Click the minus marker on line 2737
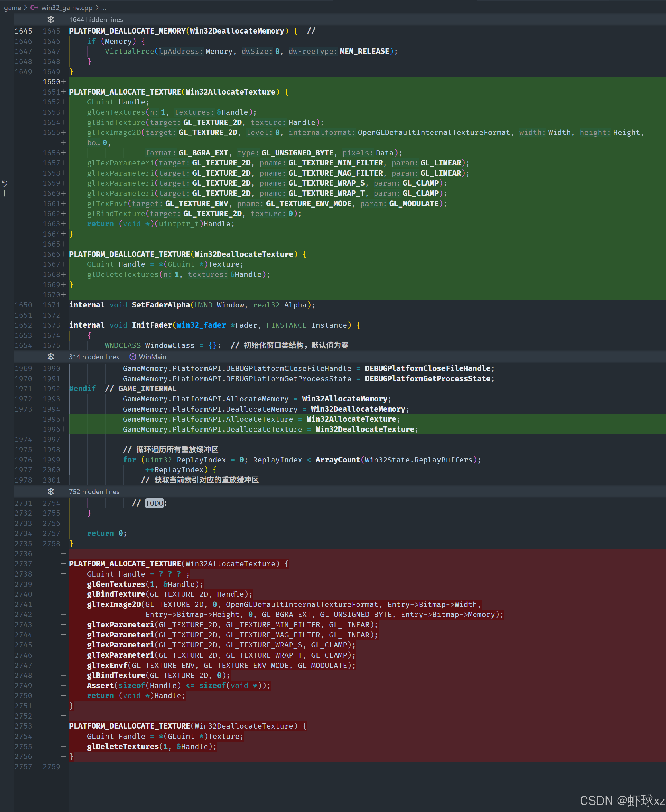 click(x=63, y=564)
